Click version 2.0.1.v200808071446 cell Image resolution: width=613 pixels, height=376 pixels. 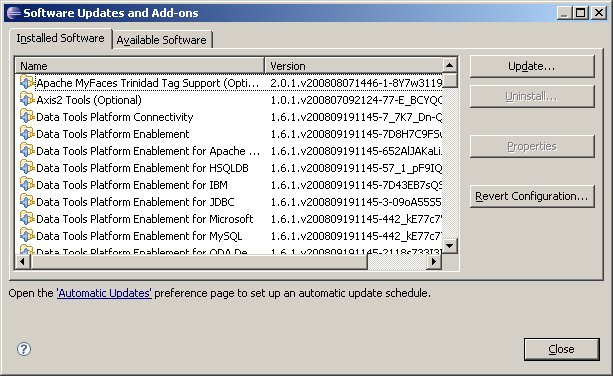click(356, 83)
